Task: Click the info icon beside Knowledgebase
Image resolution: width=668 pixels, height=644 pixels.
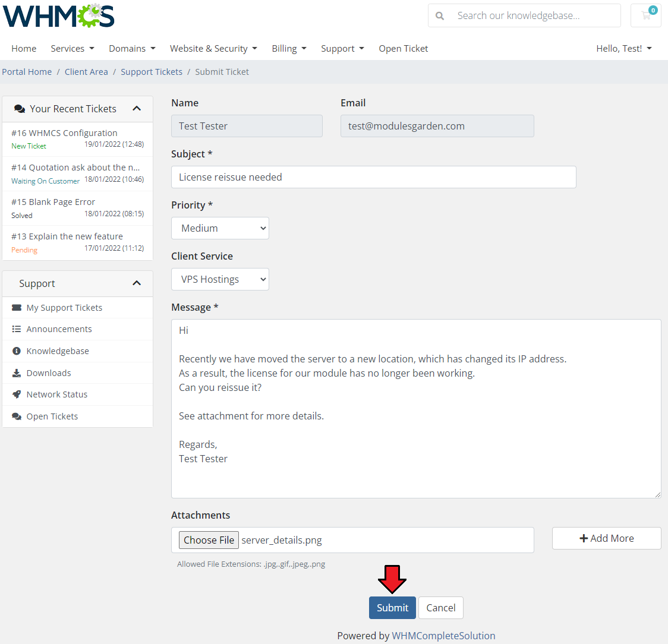Action: 17,351
